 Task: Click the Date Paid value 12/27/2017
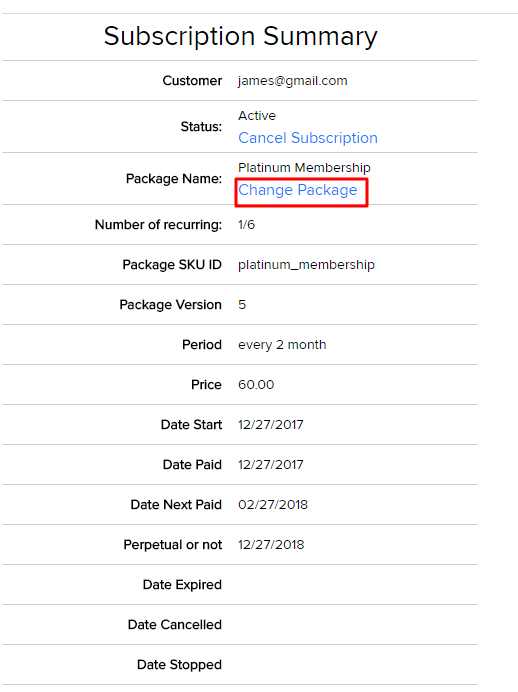pos(270,465)
